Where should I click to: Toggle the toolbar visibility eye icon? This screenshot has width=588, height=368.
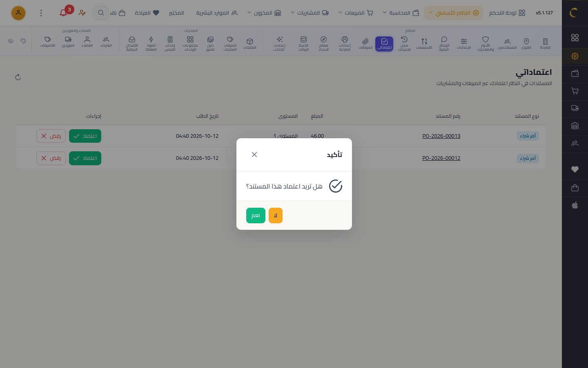(11, 41)
